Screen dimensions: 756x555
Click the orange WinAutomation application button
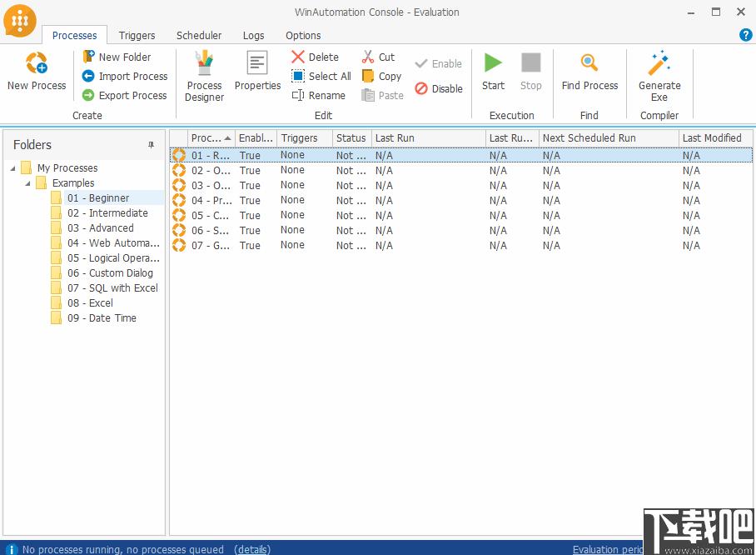point(20,20)
